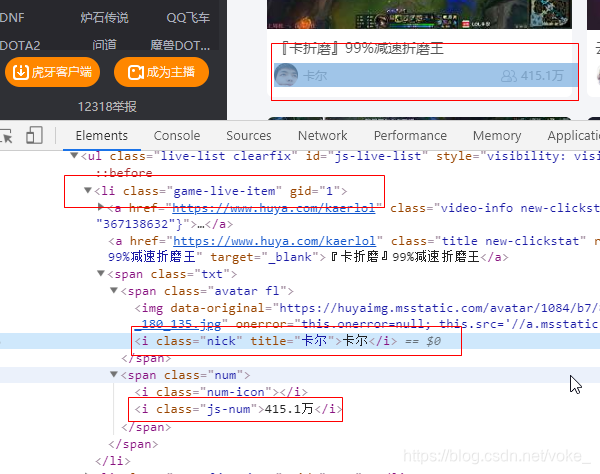The image size is (600, 474).
Task: Collapse the span class txt node
Action: tap(101, 273)
